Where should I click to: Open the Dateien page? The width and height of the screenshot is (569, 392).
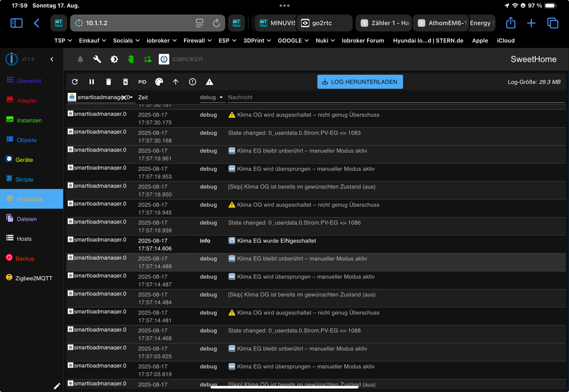coord(31,219)
